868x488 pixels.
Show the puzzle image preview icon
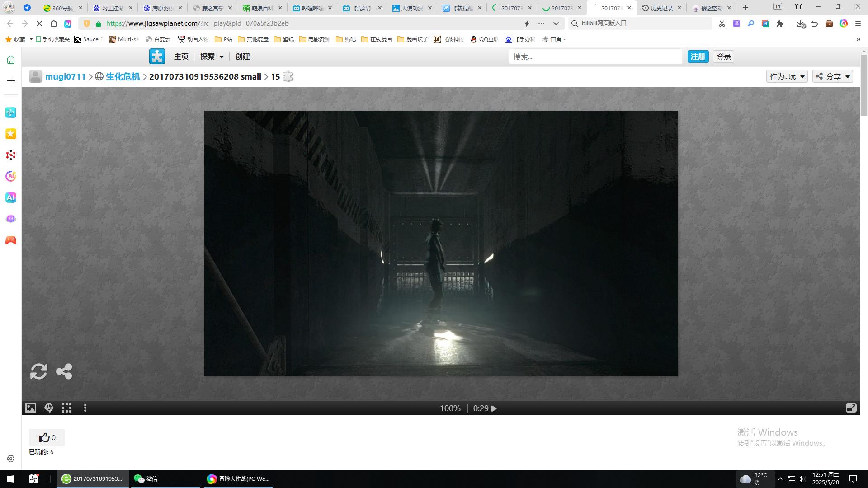pos(31,408)
